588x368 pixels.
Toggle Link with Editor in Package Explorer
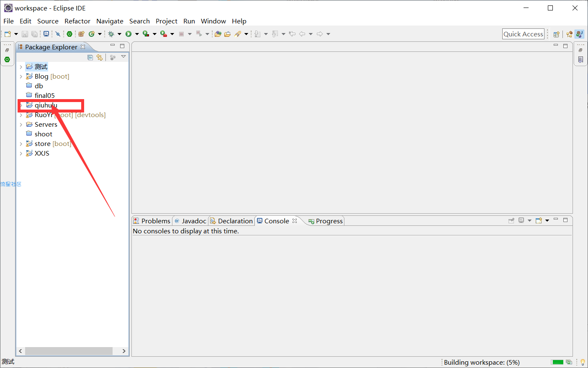pos(100,57)
